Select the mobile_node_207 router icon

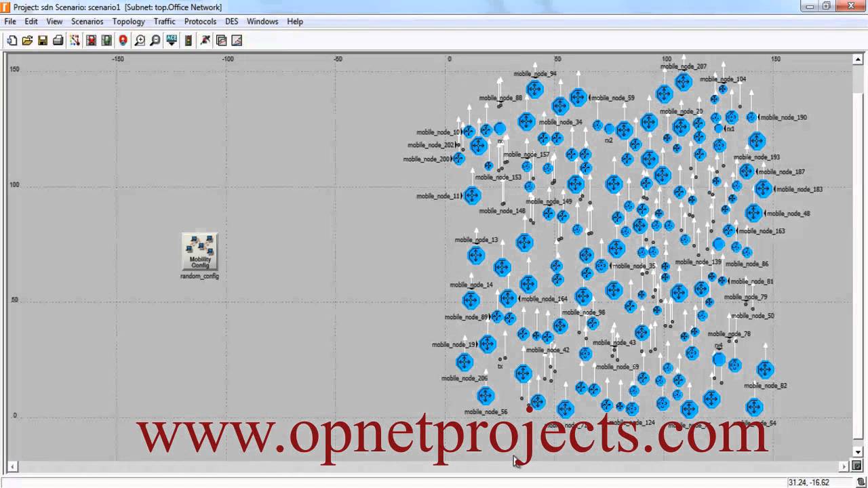[x=683, y=82]
